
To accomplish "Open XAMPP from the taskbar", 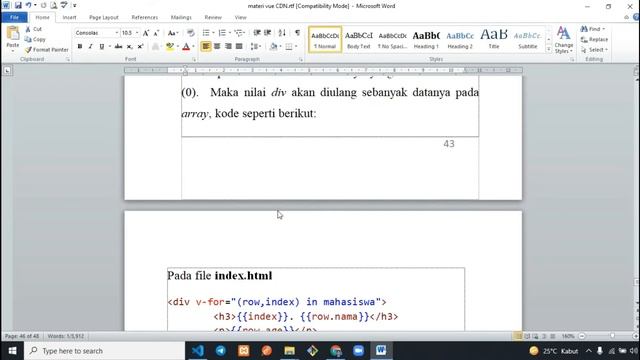I will (x=244, y=351).
